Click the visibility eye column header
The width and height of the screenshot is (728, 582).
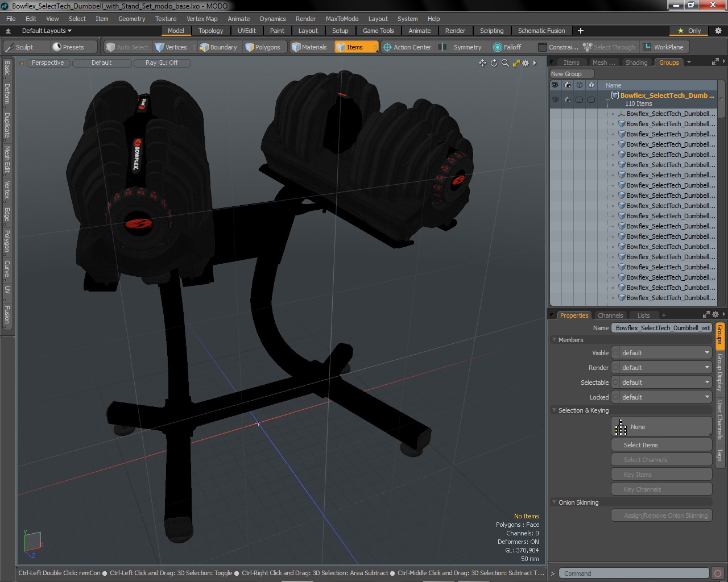[555, 85]
